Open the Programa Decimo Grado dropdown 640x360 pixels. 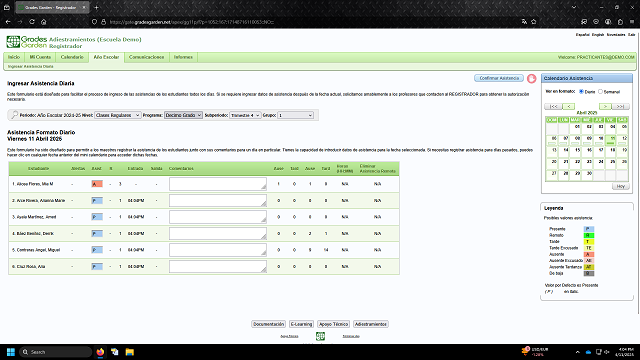click(x=183, y=115)
